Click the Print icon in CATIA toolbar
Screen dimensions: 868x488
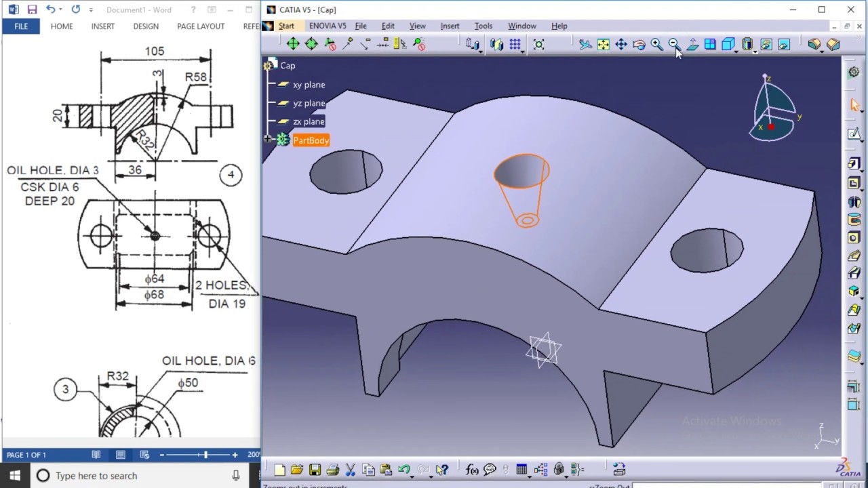(x=332, y=469)
